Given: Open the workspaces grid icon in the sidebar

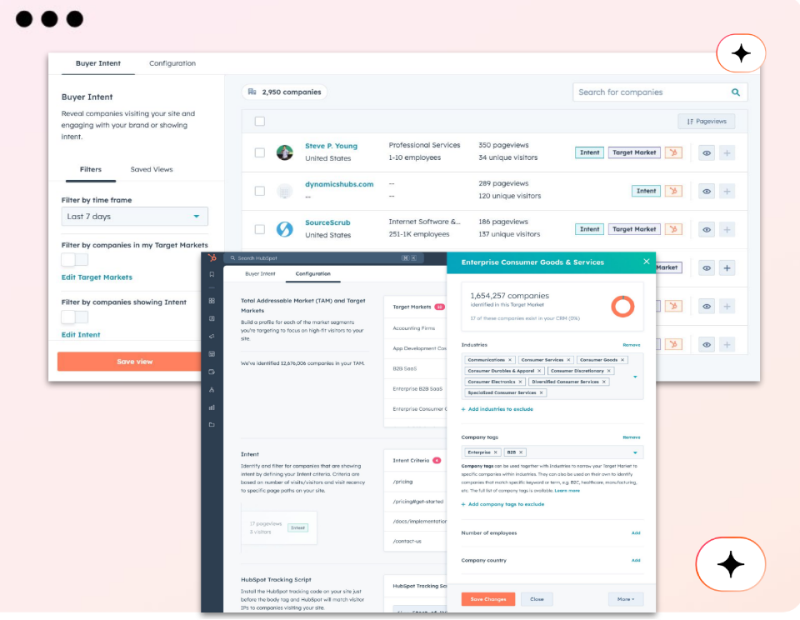Looking at the screenshot, I should click(212, 301).
